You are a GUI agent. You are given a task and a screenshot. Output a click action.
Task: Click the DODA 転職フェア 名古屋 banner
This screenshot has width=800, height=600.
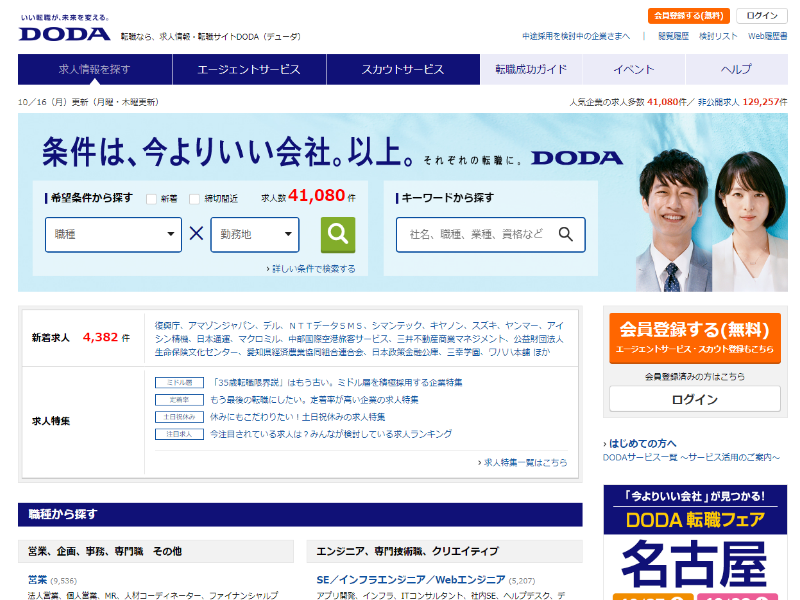[x=695, y=542]
